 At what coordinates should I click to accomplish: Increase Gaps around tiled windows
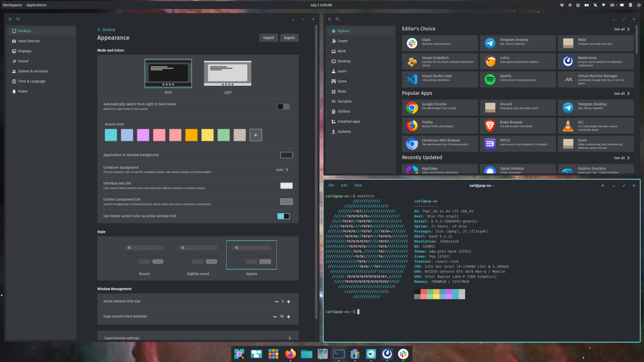click(288, 316)
